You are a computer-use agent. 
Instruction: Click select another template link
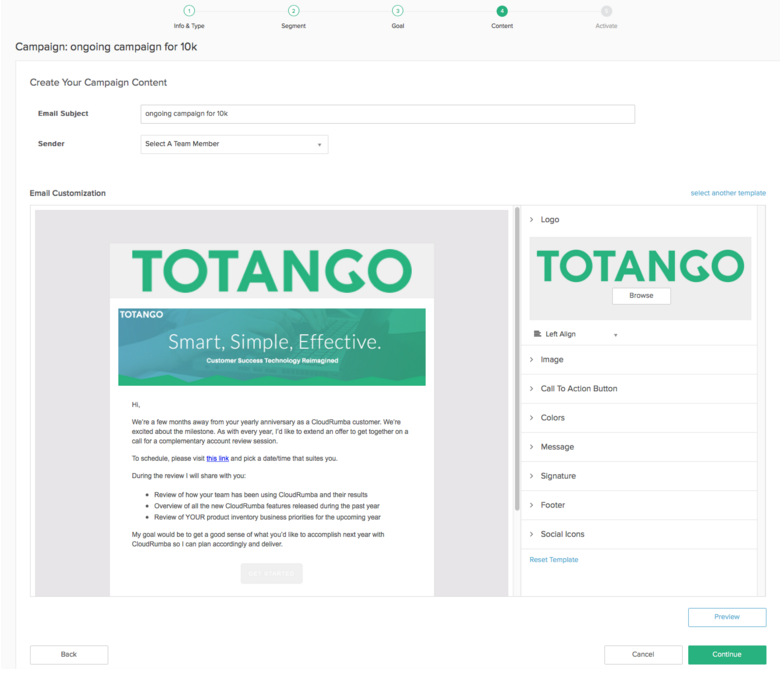point(728,193)
